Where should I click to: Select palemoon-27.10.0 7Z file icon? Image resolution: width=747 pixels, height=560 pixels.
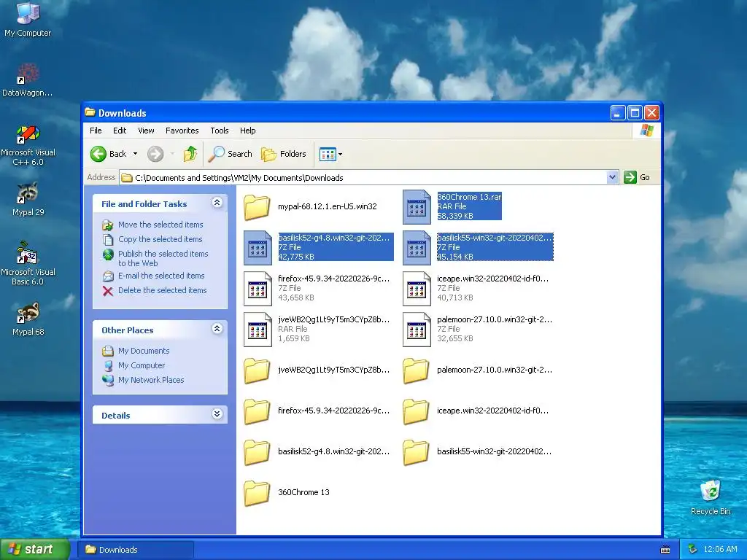pos(417,330)
